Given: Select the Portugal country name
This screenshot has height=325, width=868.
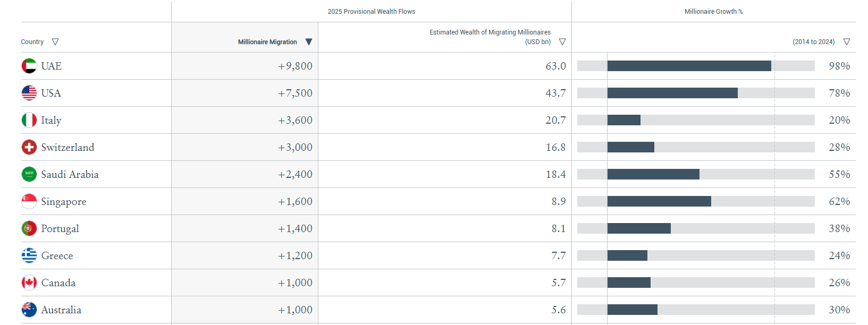Looking at the screenshot, I should pyautogui.click(x=60, y=229).
